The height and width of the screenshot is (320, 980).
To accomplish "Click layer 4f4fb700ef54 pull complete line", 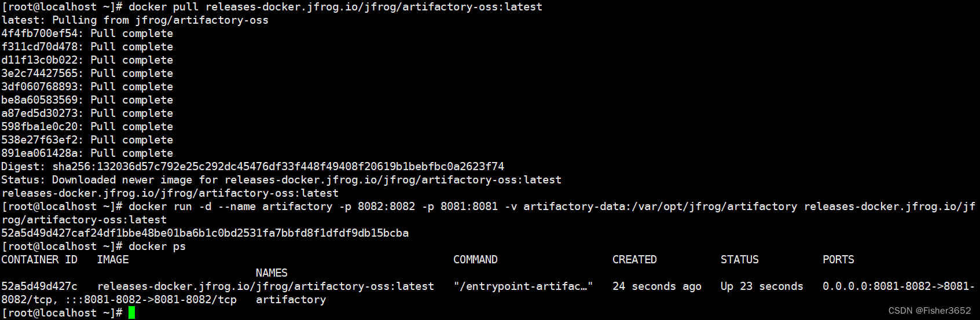I will (x=87, y=34).
